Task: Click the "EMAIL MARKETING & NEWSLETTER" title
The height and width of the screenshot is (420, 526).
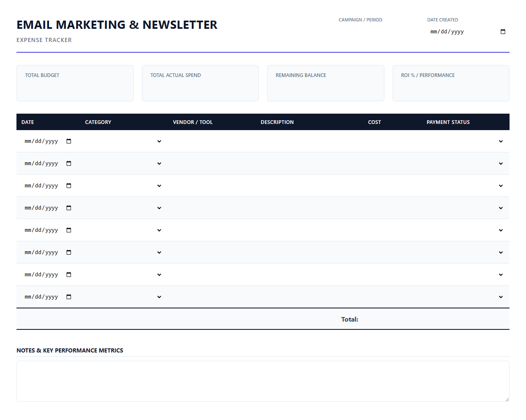Action: pyautogui.click(x=117, y=25)
